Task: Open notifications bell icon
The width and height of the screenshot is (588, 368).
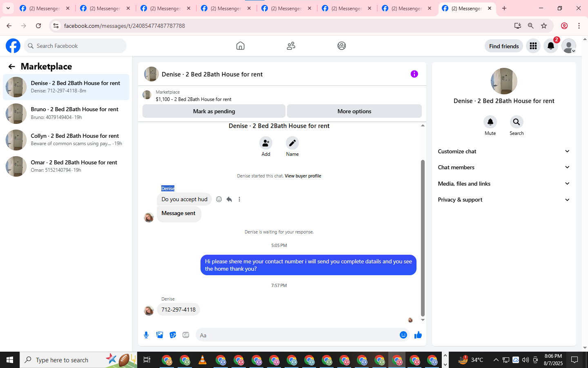Action: tap(551, 46)
